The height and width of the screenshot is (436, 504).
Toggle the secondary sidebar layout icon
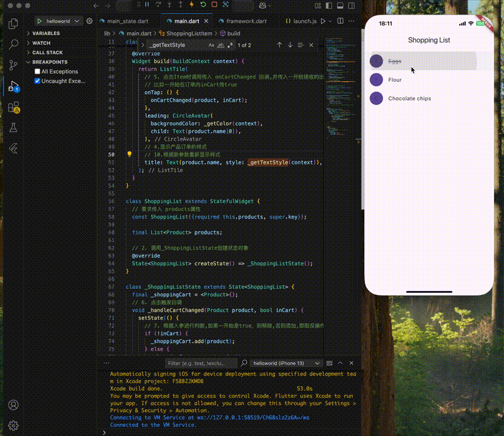(352, 6)
